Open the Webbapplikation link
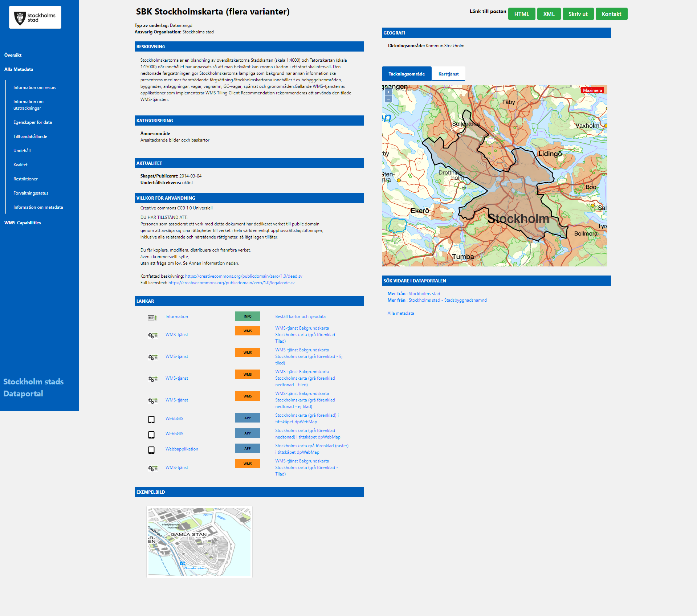The image size is (697, 616). (x=182, y=449)
